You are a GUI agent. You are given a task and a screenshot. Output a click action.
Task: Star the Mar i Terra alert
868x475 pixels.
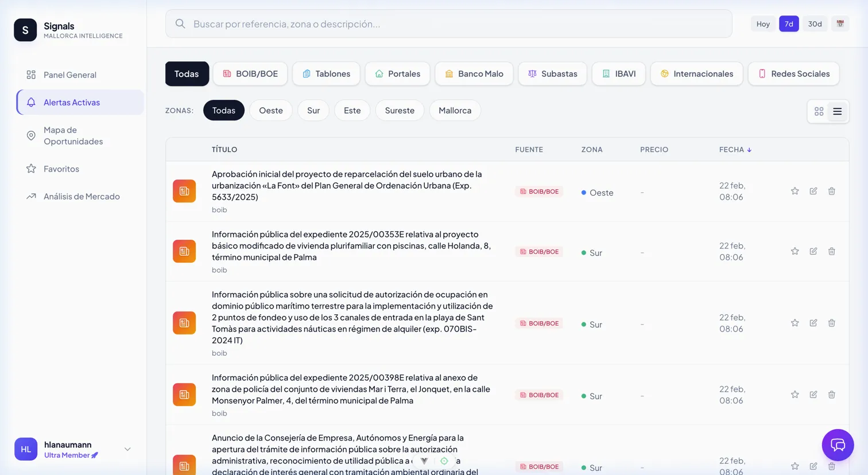[x=795, y=395]
